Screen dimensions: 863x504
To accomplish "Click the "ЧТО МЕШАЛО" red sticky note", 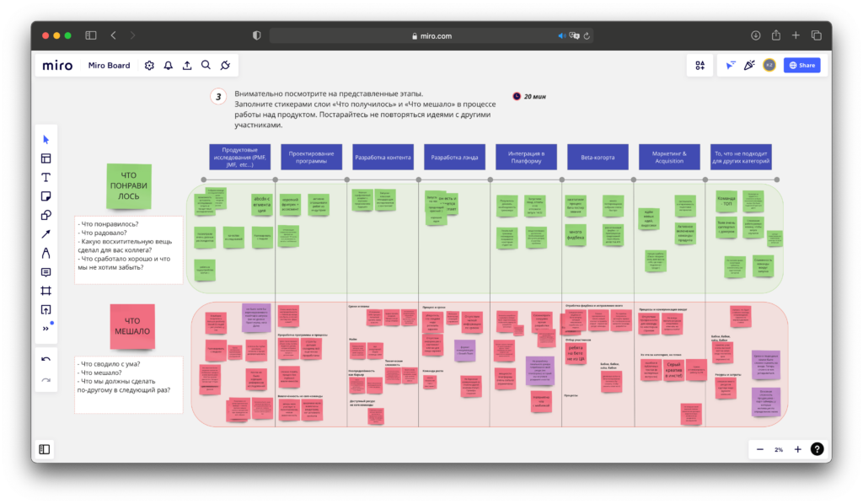I will click(x=131, y=326).
